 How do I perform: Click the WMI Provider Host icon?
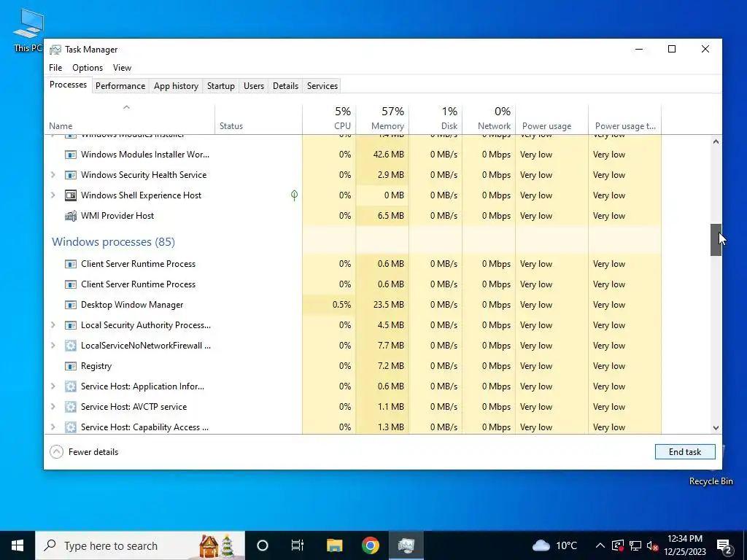pyautogui.click(x=71, y=216)
